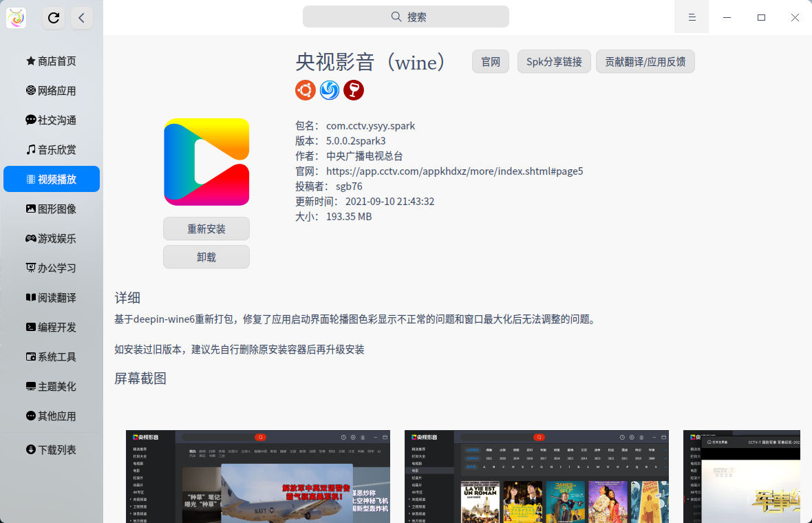Maximize the store window
The image size is (812, 523).
(761, 17)
